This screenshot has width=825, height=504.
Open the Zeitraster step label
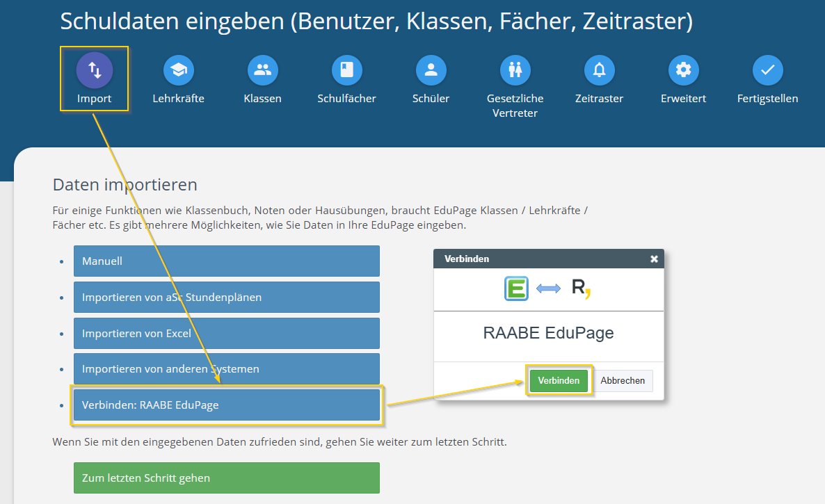(600, 98)
